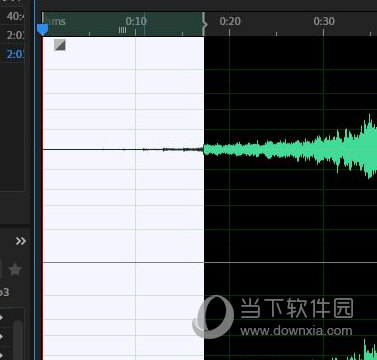Click the 0:10 mark on the time ruler
The height and width of the screenshot is (360, 377).
tap(136, 21)
